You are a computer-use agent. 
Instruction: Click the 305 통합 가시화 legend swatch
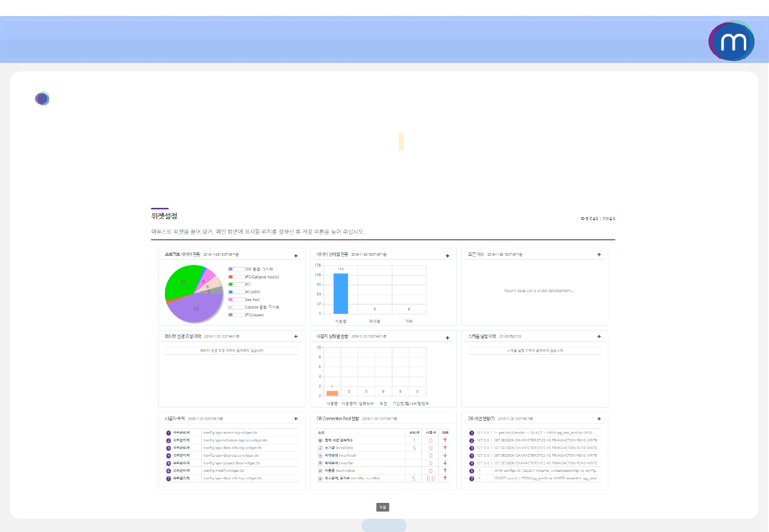231,269
